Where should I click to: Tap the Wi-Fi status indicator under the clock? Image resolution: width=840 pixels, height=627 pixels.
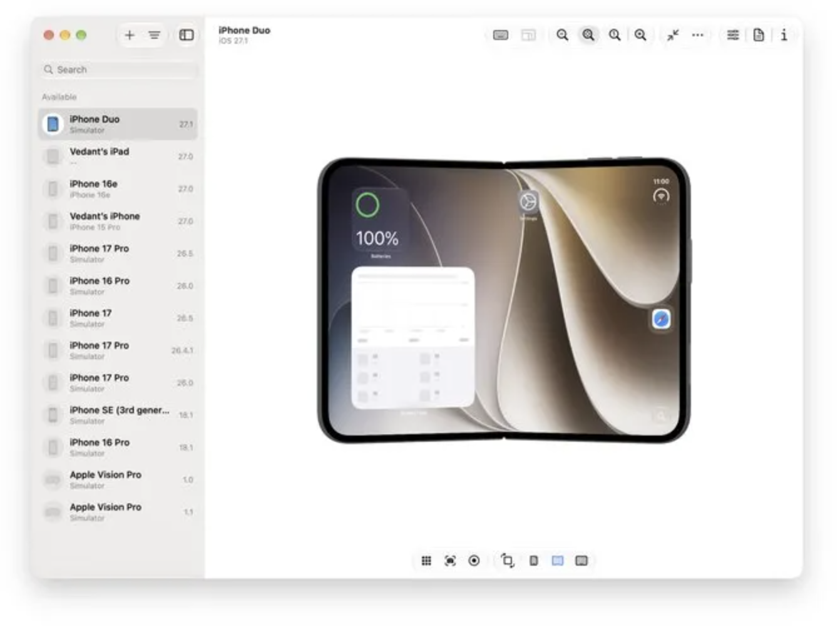(661, 196)
